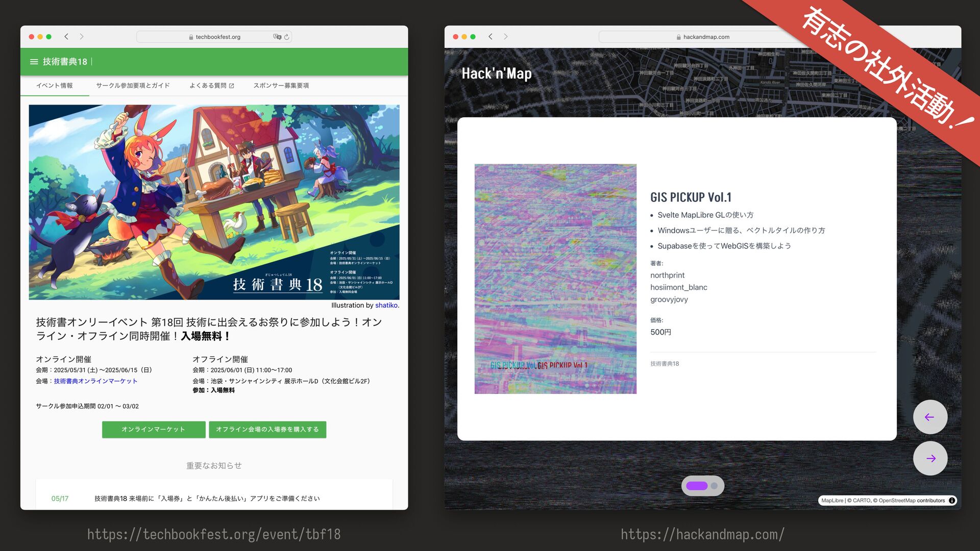Follow the 技術書典オンラインマーケット link
Screen dimensions: 980x551
(x=95, y=381)
